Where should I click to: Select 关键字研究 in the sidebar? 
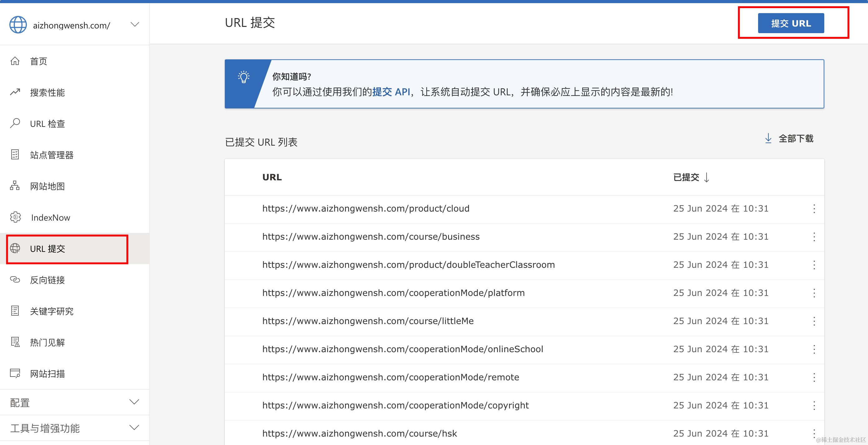(x=52, y=311)
